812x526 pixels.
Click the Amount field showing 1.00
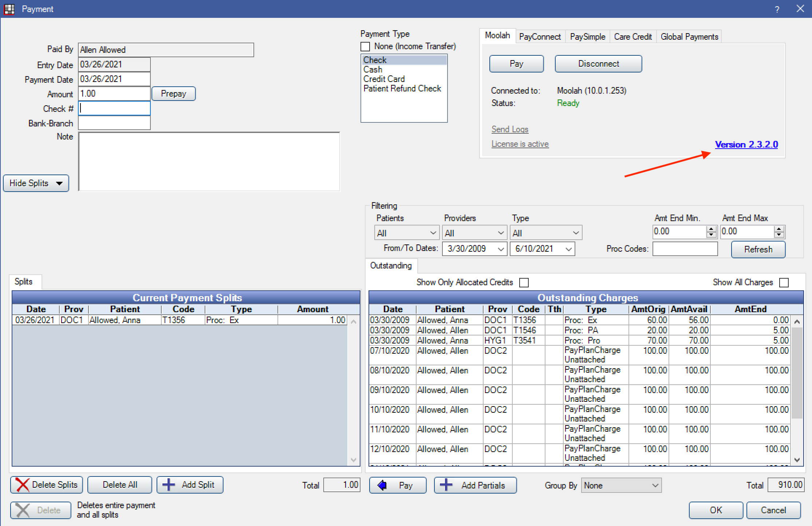pyautogui.click(x=114, y=94)
